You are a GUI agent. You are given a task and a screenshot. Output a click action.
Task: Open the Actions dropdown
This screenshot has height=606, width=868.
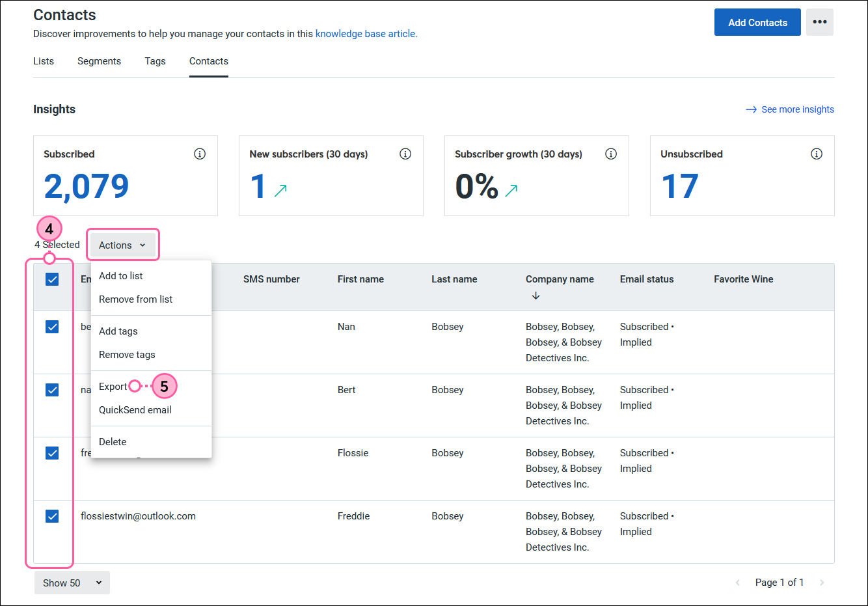tap(122, 245)
